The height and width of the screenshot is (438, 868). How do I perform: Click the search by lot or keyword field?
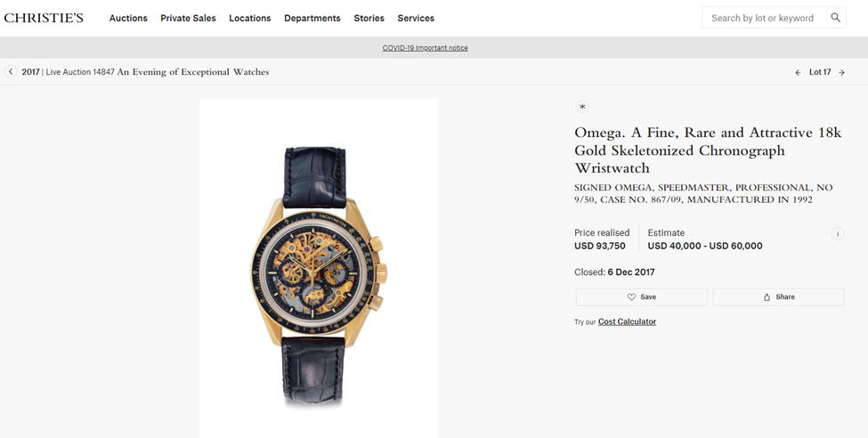pos(763,18)
